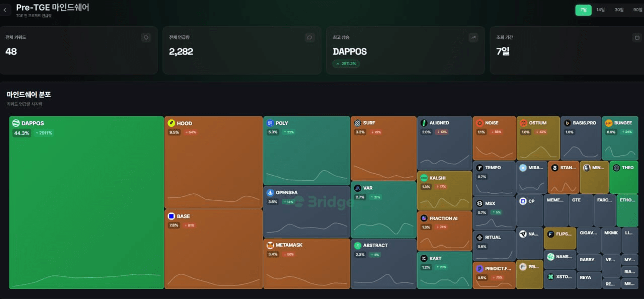Select the BASE 7.8% share badge
Viewport: 644px width, 299px height.
(x=174, y=226)
